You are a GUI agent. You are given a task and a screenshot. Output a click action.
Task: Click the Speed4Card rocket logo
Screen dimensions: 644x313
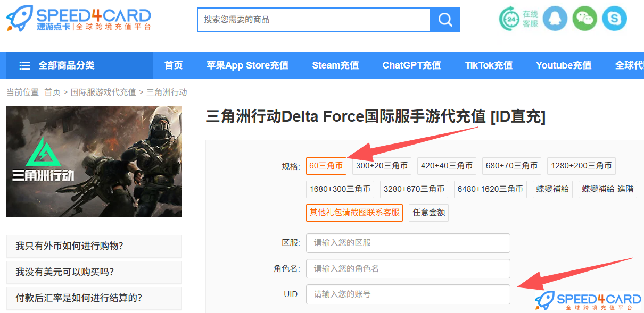79,18
